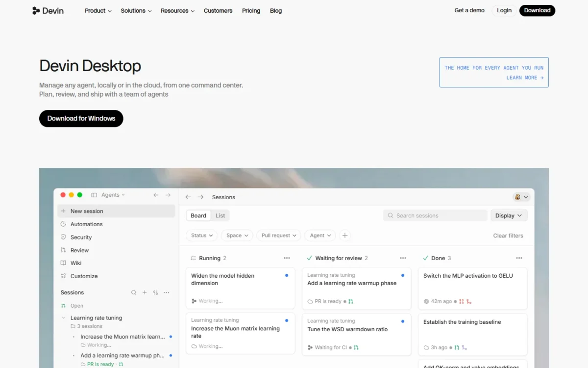Viewport: 588px width, 368px height.
Task: Click the green pull request icon on training baseline card
Action: [x=457, y=347]
